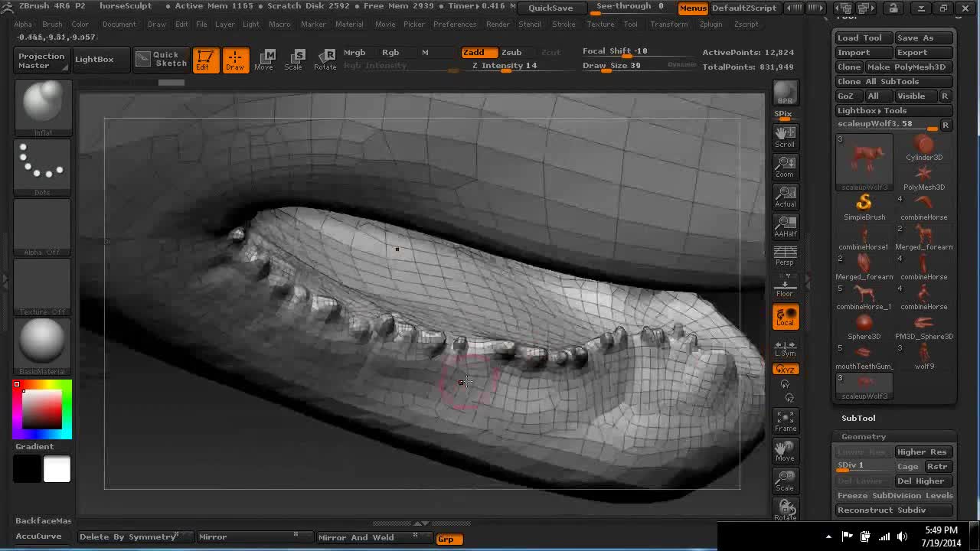Collapse the Geometry section
Viewport: 980px width, 551px height.
coord(864,436)
